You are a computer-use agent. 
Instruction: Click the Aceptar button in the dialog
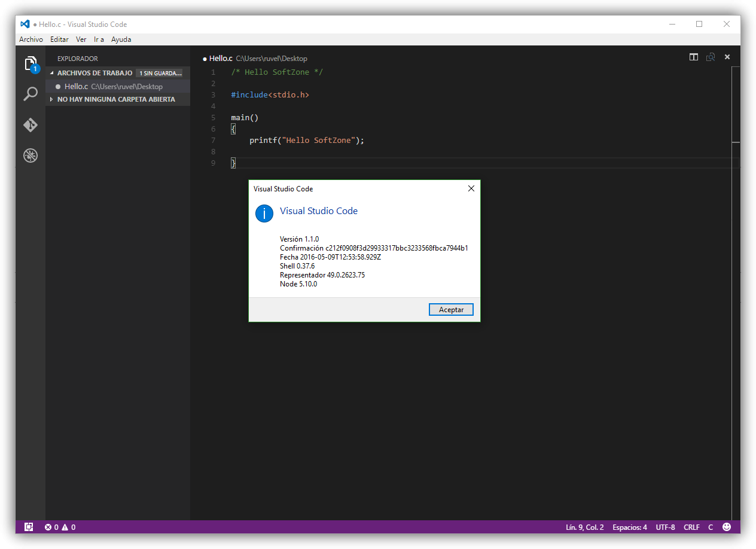[x=451, y=309]
